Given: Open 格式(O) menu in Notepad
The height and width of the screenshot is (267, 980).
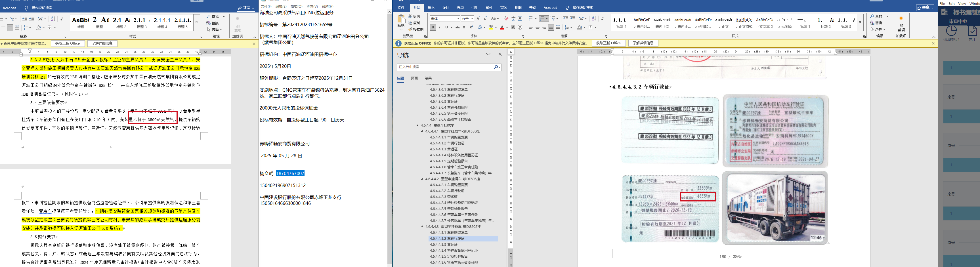Looking at the screenshot, I should coord(296,7).
